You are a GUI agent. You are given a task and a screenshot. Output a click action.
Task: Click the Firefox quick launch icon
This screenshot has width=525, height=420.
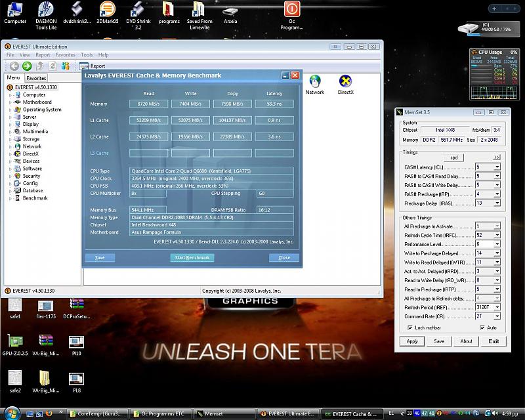(49, 413)
